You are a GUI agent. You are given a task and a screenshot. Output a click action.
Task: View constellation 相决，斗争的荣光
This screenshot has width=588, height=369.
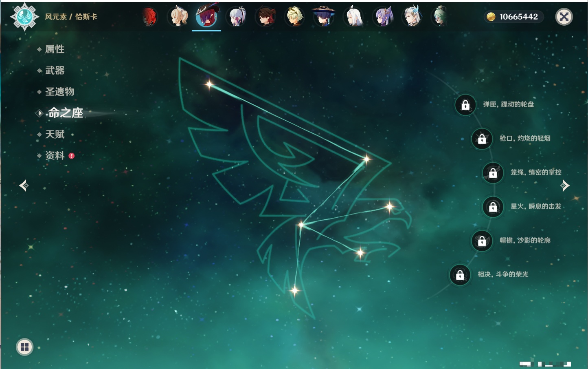(503, 274)
